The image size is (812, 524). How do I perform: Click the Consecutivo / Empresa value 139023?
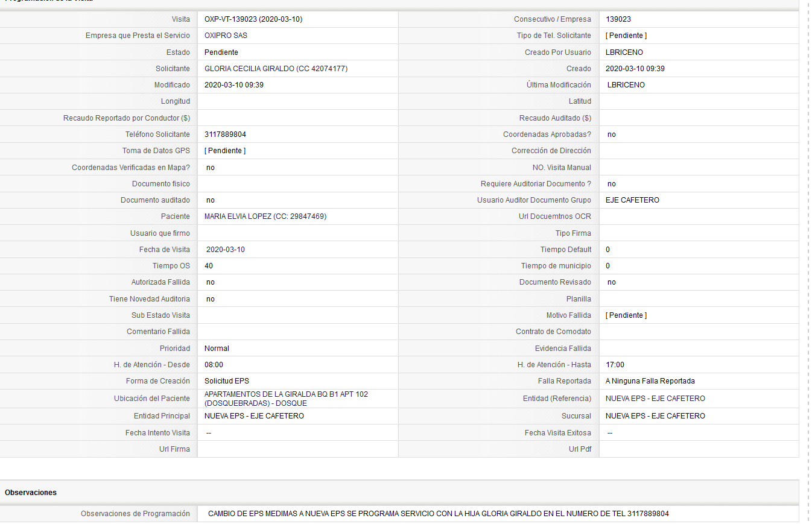tap(618, 19)
